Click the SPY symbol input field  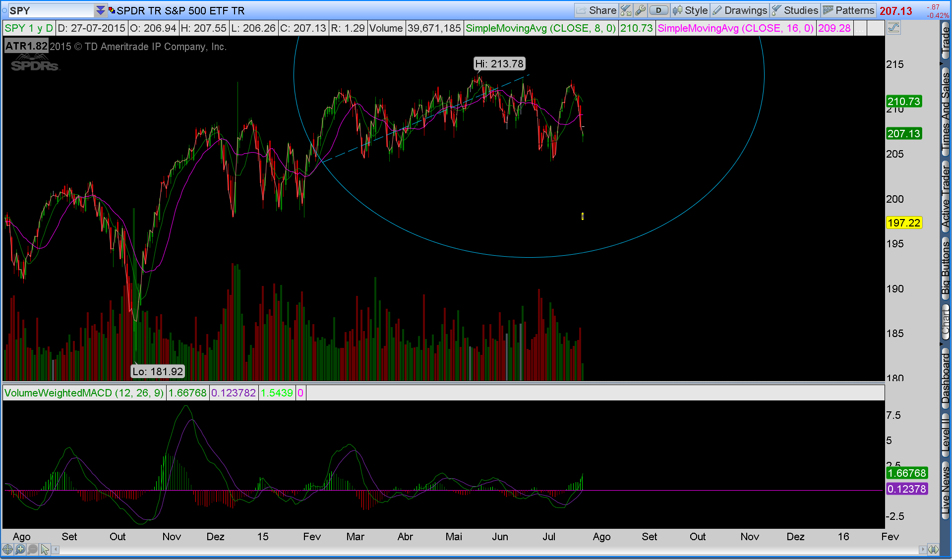tap(50, 10)
